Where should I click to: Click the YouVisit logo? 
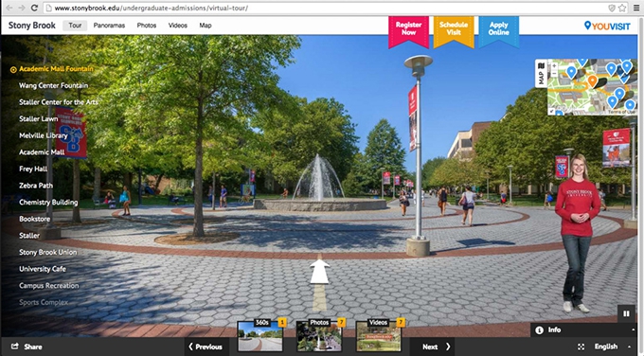(x=607, y=27)
